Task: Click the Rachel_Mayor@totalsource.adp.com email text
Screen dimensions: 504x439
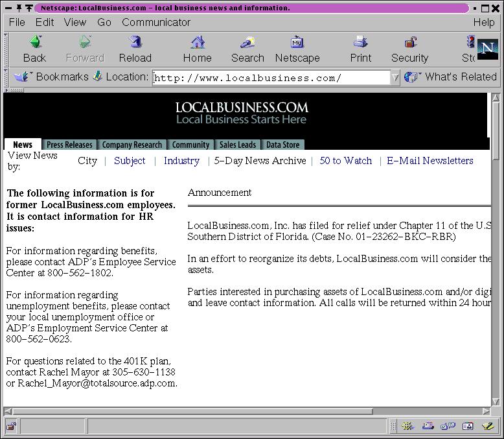Action: coord(97,383)
